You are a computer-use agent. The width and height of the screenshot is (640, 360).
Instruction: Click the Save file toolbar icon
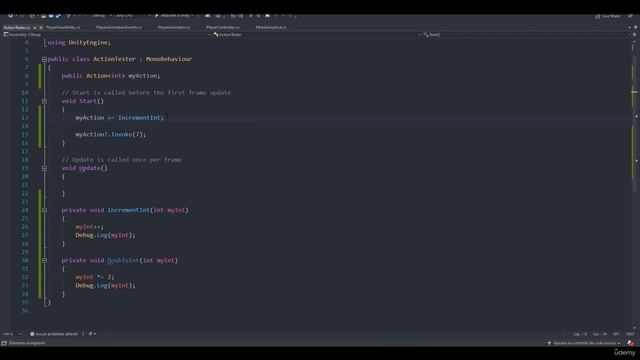pyautogui.click(x=51, y=16)
